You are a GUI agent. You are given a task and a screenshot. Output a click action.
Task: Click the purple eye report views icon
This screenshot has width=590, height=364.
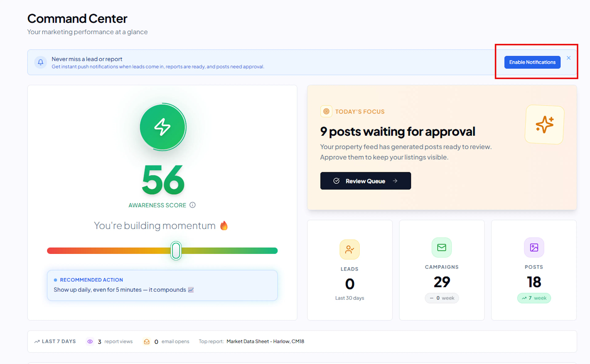coord(90,341)
